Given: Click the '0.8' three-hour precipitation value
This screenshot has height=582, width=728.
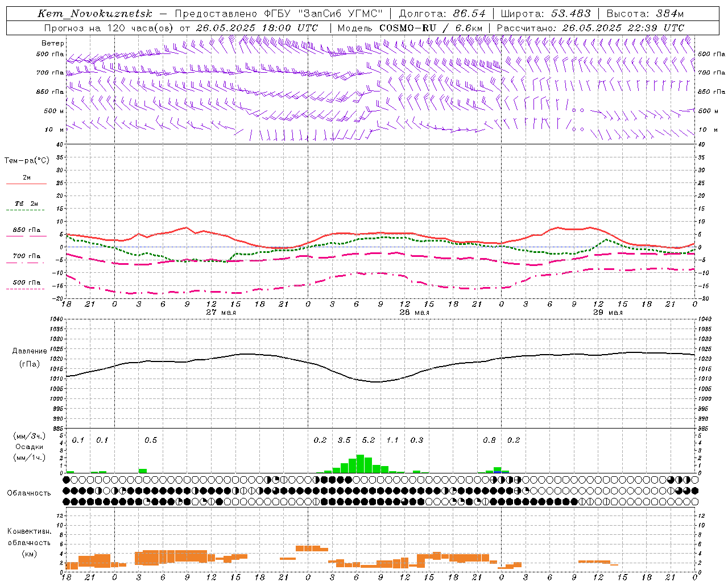Looking at the screenshot, I should (489, 440).
